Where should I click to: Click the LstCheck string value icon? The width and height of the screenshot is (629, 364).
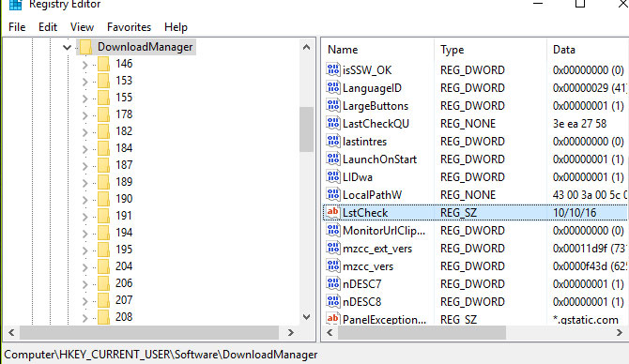(x=333, y=212)
